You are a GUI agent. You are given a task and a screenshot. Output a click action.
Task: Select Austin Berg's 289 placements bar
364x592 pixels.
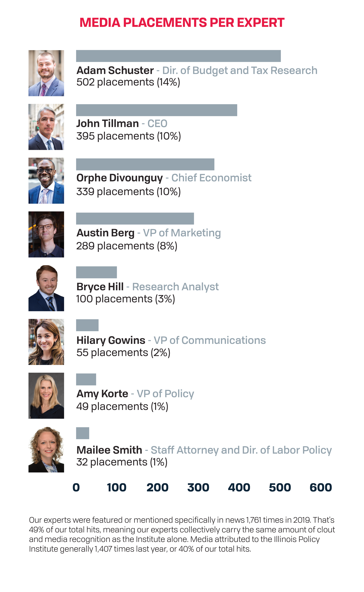click(135, 218)
